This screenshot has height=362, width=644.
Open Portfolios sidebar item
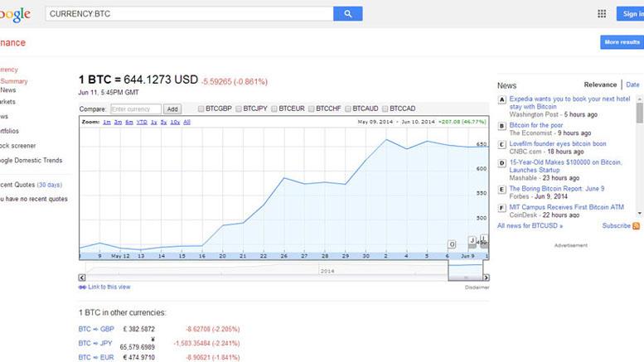coord(9,131)
